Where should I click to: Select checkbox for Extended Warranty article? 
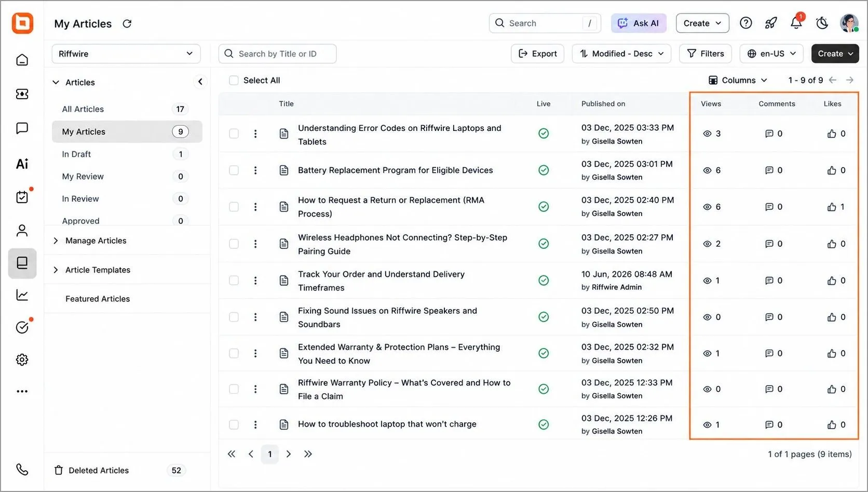click(x=234, y=353)
